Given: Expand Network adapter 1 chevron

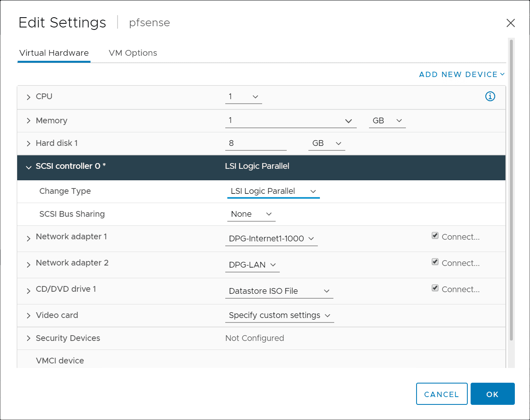Looking at the screenshot, I should (x=28, y=238).
